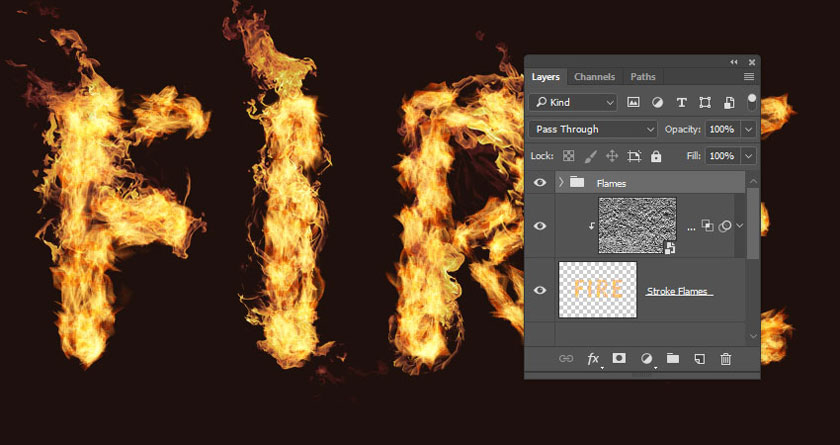Select the Layers tab
The width and height of the screenshot is (840, 445).
[x=545, y=77]
